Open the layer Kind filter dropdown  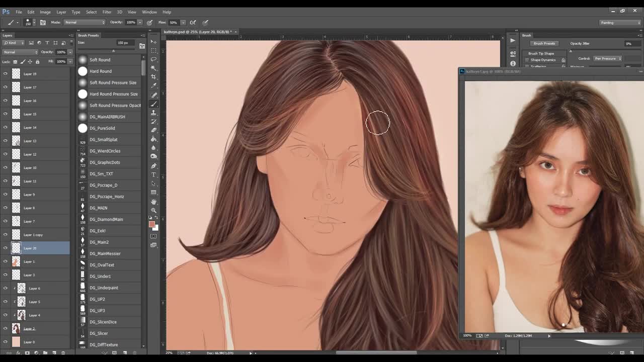14,43
